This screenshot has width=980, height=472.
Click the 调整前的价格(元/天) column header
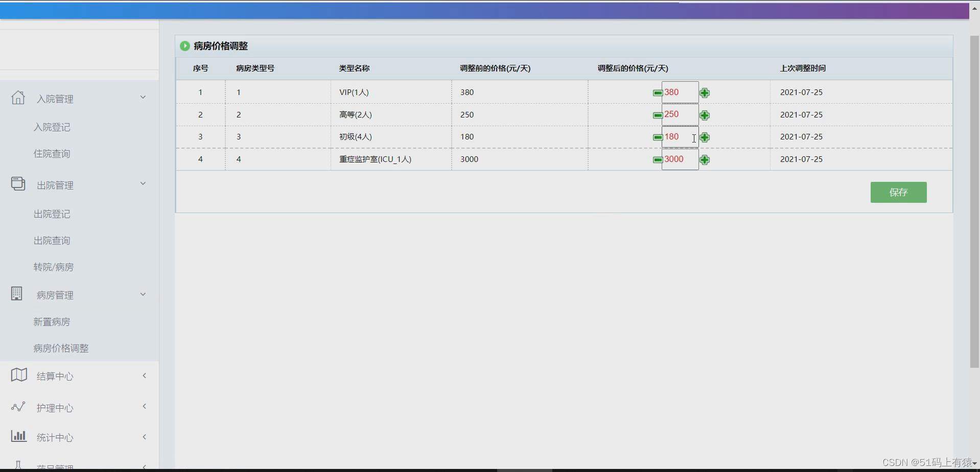pos(495,68)
